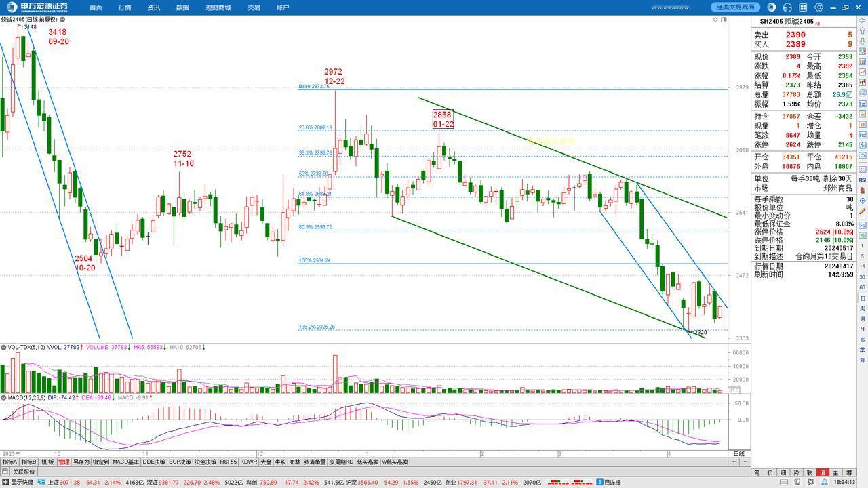Screen dimensions: 868x488
Task: Select the 30-minute period in sidebar
Action: [863, 277]
